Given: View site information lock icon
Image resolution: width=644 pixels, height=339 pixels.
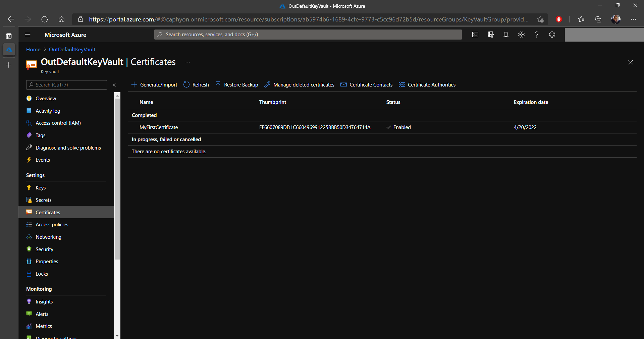Looking at the screenshot, I should pos(80,19).
